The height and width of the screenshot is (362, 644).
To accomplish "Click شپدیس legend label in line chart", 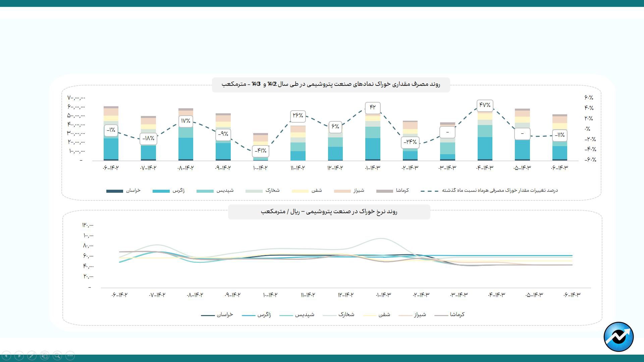I will (305, 315).
